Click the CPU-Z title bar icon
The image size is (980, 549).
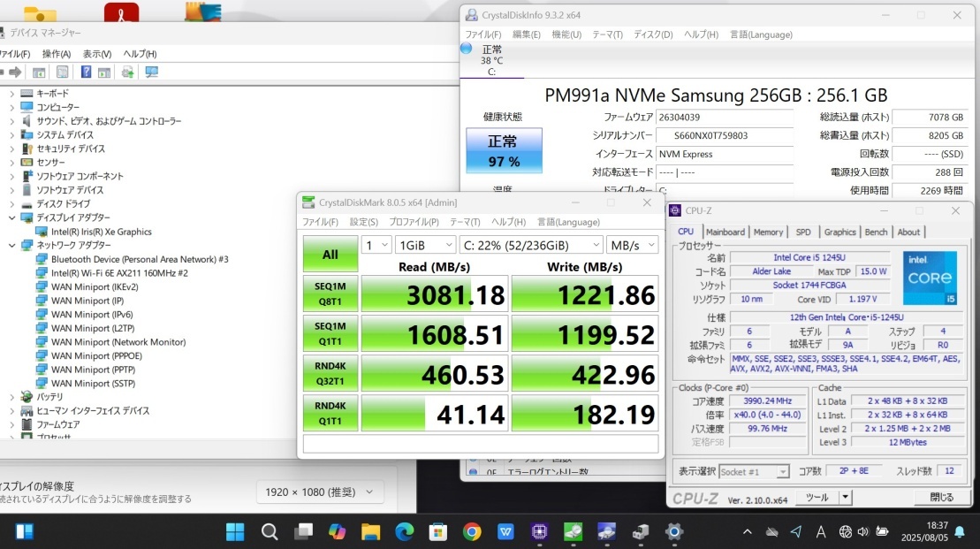point(675,210)
